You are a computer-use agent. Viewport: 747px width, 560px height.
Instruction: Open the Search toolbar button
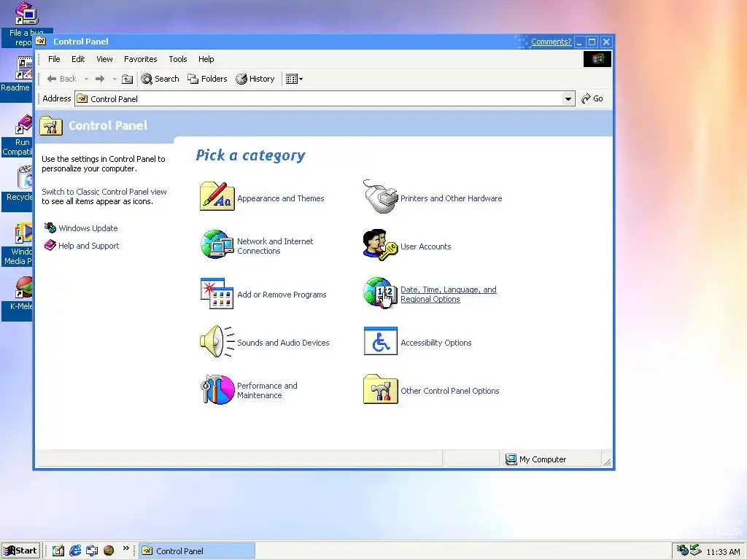pos(160,79)
